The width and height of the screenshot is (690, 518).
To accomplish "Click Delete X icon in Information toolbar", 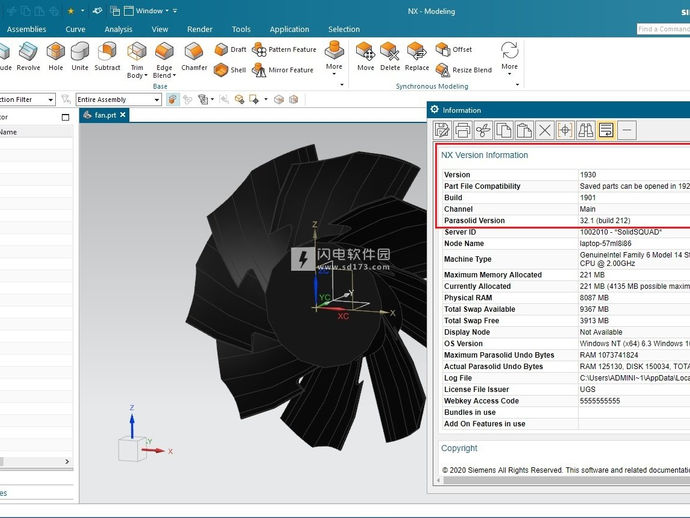I will (x=545, y=130).
